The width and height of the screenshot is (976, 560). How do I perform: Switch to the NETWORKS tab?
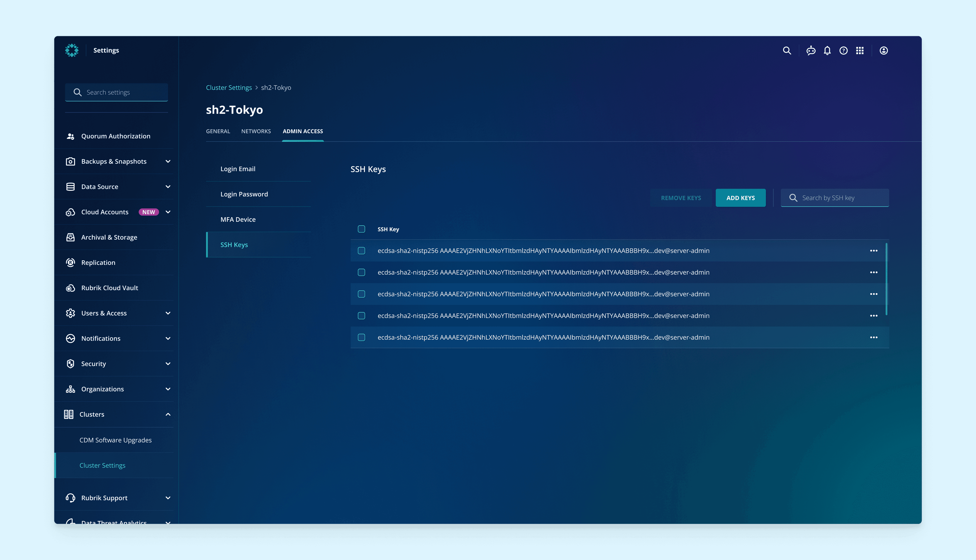(x=256, y=131)
